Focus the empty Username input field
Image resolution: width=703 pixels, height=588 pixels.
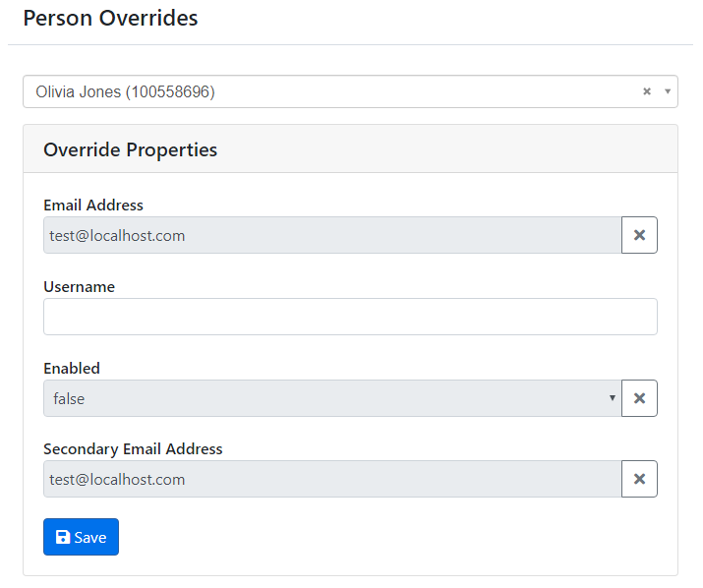[x=350, y=317]
